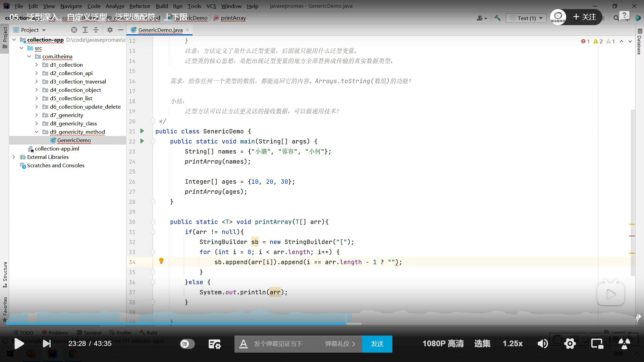Click the run gutter arrow beside main method
The width and height of the screenshot is (644, 362).
(142, 141)
